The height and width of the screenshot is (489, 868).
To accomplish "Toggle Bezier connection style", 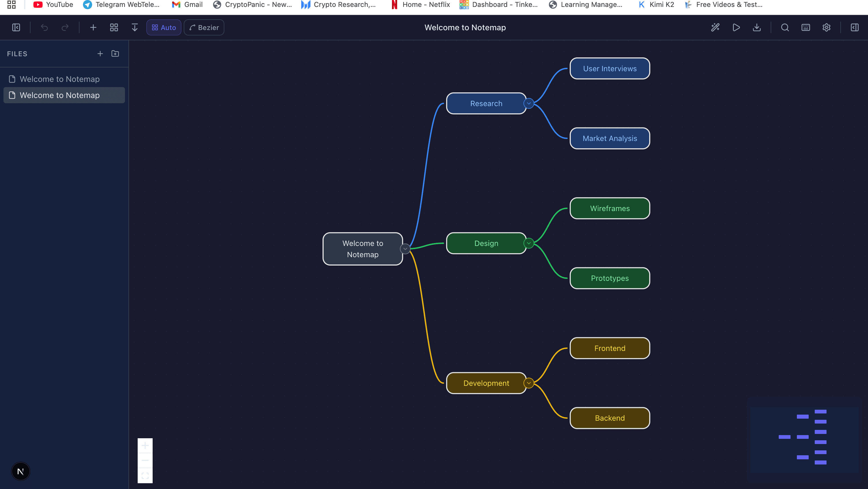I will click(204, 27).
